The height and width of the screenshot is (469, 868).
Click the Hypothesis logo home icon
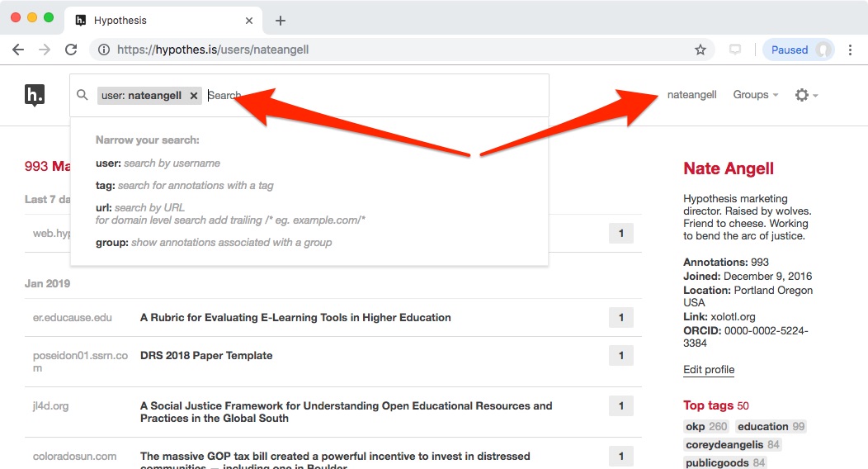point(35,95)
